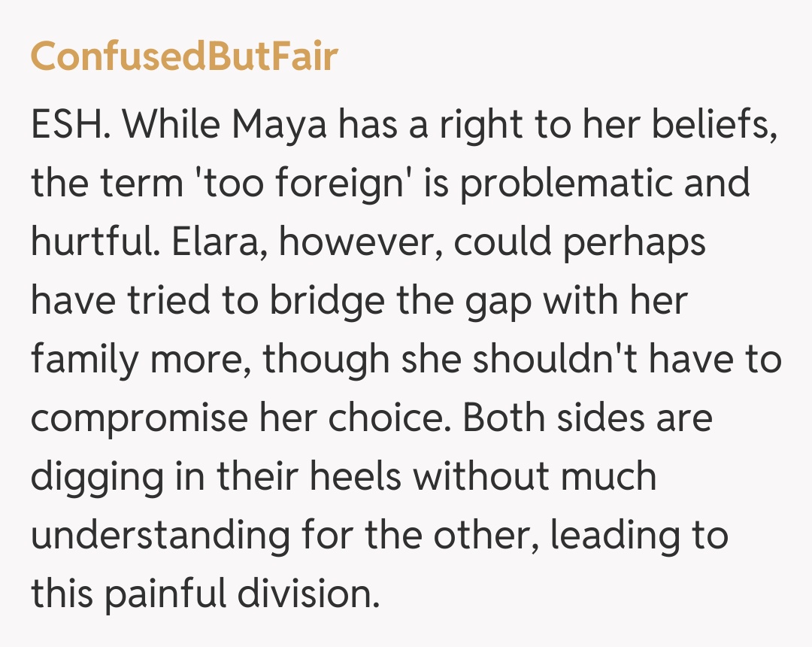Open the ConfusedButFair user profile
This screenshot has height=647, width=812.
184,57
